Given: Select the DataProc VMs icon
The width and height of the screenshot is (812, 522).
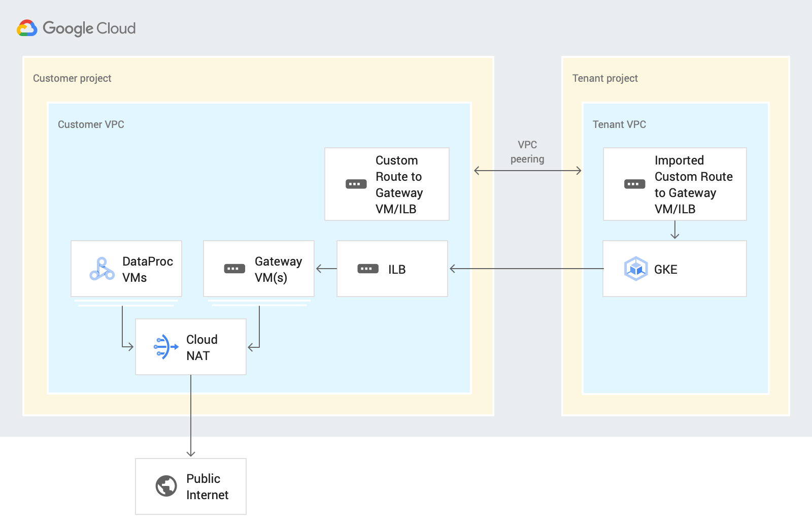Looking at the screenshot, I should (x=101, y=269).
